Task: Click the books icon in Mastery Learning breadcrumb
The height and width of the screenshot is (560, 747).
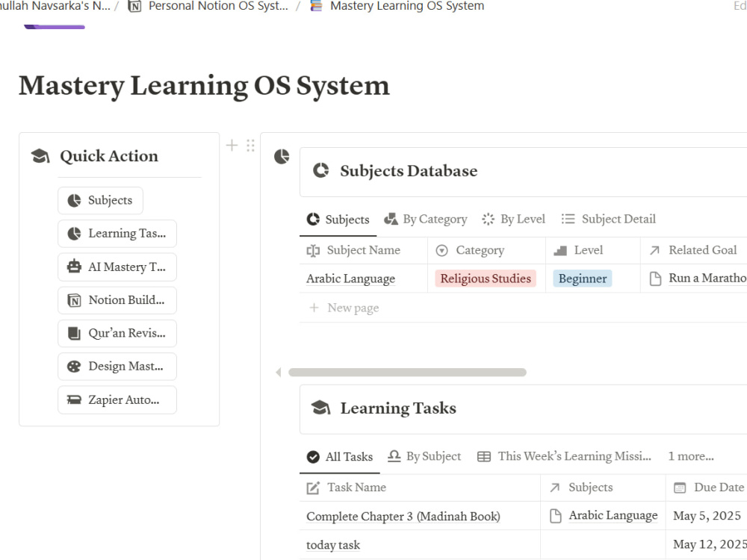Action: [316, 6]
